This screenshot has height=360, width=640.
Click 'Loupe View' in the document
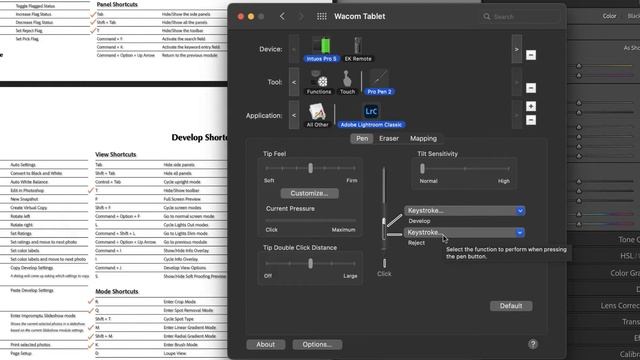(175, 353)
